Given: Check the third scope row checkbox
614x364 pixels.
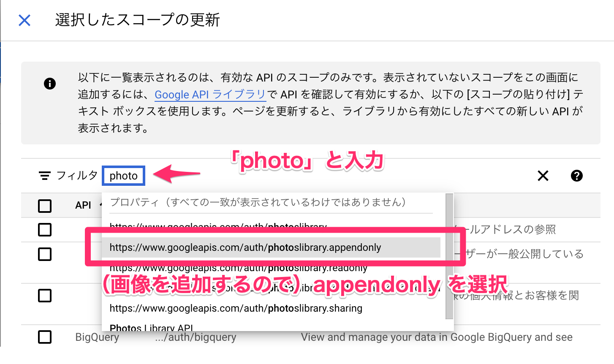Looking at the screenshot, I should (45, 296).
